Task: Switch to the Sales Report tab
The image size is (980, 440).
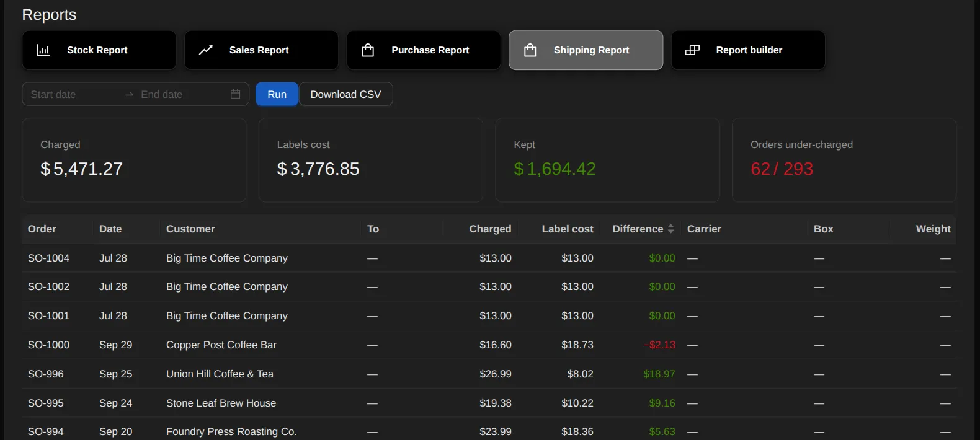Action: coord(261,50)
